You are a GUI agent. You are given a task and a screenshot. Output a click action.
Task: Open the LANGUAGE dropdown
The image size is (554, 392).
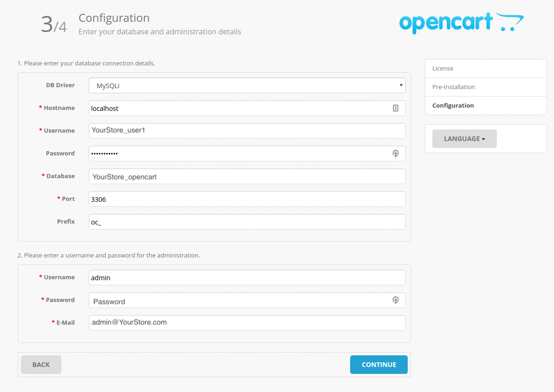[x=464, y=138]
